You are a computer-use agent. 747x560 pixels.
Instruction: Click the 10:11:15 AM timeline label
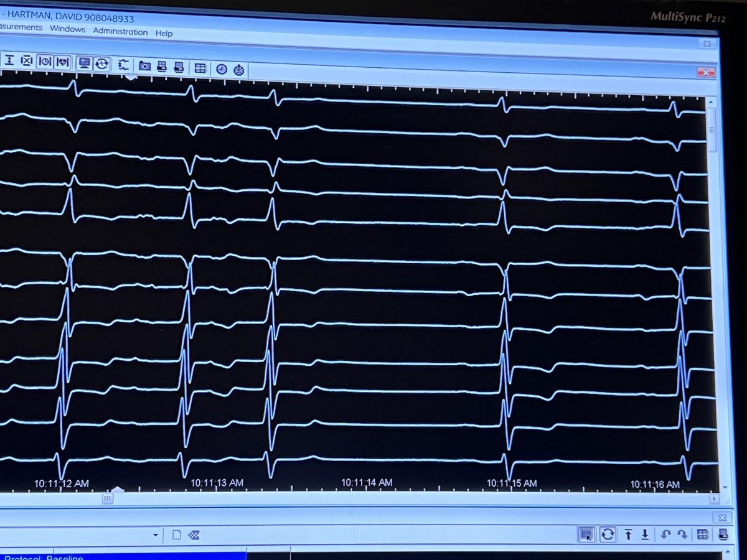[x=512, y=483]
